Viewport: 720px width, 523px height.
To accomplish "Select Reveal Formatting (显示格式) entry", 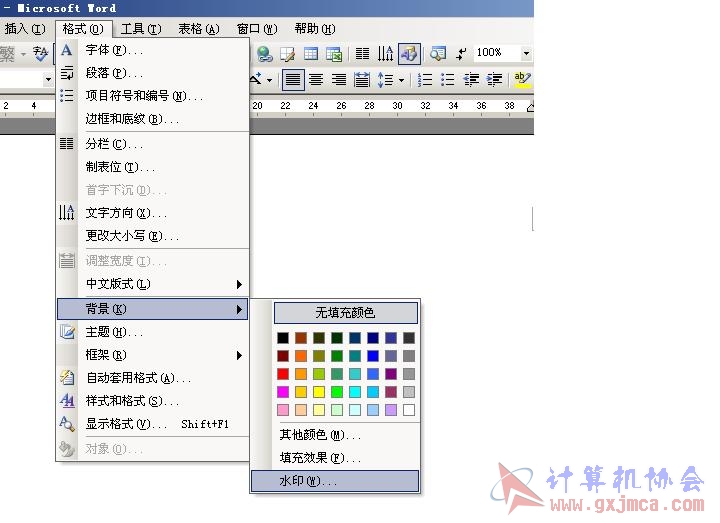I will 152,424.
